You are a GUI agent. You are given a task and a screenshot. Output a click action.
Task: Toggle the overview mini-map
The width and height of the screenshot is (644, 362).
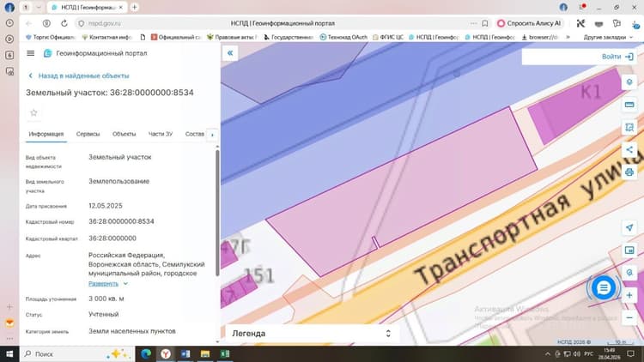629,250
